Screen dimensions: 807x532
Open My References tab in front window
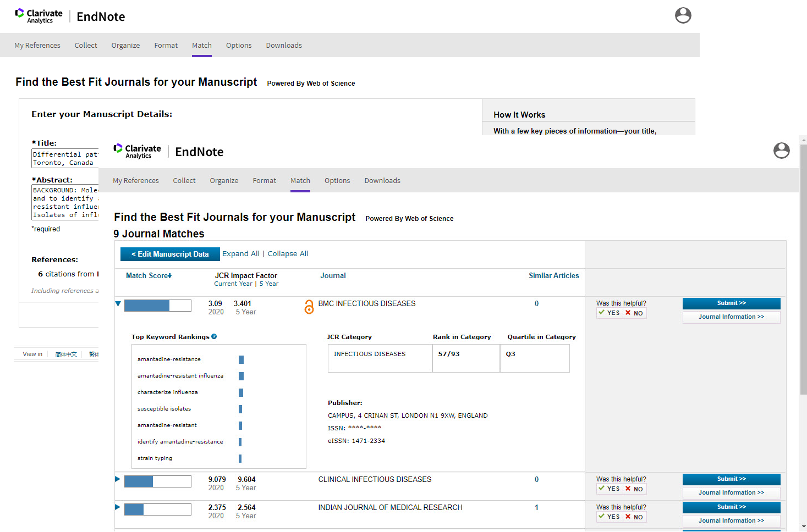click(136, 180)
